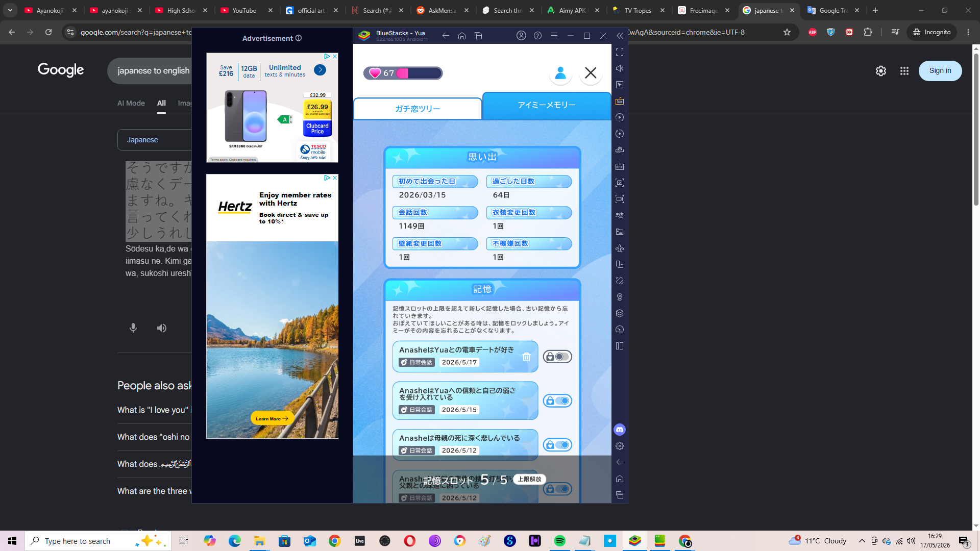Viewport: 980px width, 551px height.
Task: Click the Google Sign in button
Action: coord(940,71)
